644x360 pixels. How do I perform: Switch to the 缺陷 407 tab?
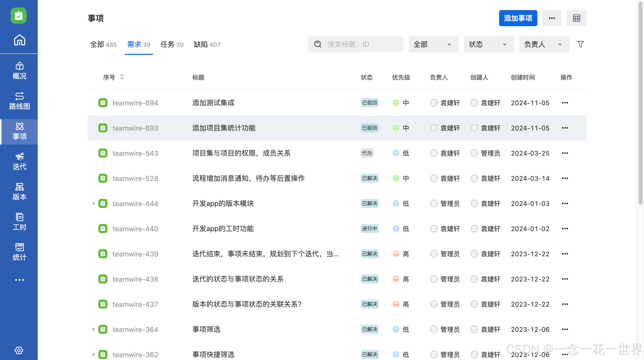coord(207,44)
